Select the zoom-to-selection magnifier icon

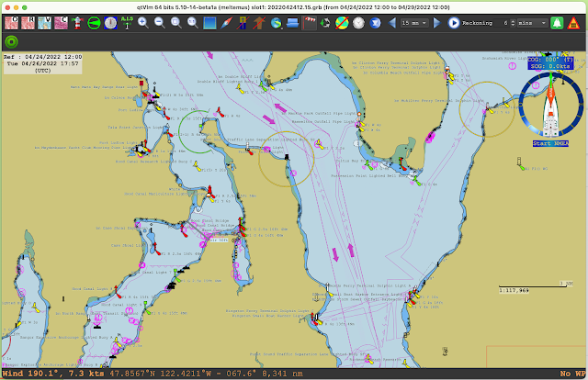(175, 23)
